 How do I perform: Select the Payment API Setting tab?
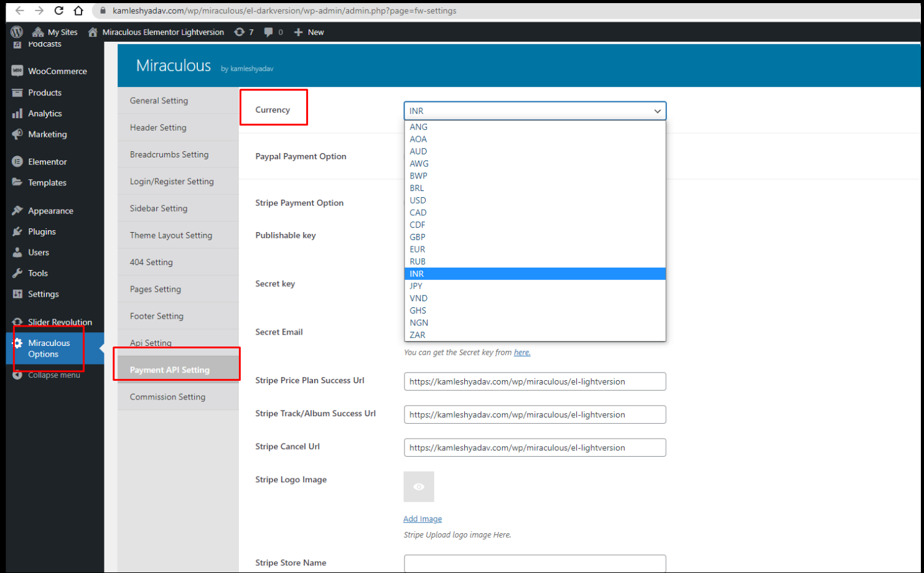[x=178, y=370]
